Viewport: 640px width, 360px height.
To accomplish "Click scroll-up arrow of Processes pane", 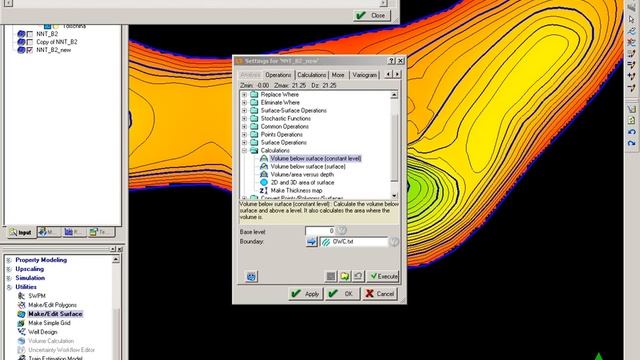I will click(116, 260).
